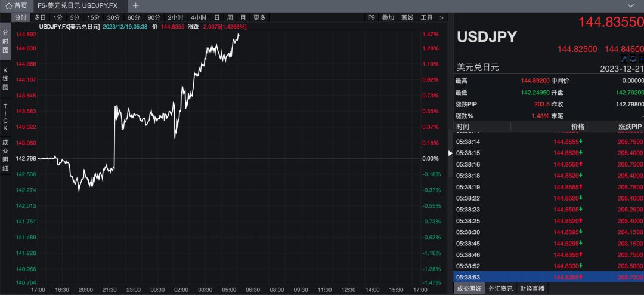Collapse the right panel with the white triangle
This screenshot has width=644, height=295.
[x=450, y=153]
